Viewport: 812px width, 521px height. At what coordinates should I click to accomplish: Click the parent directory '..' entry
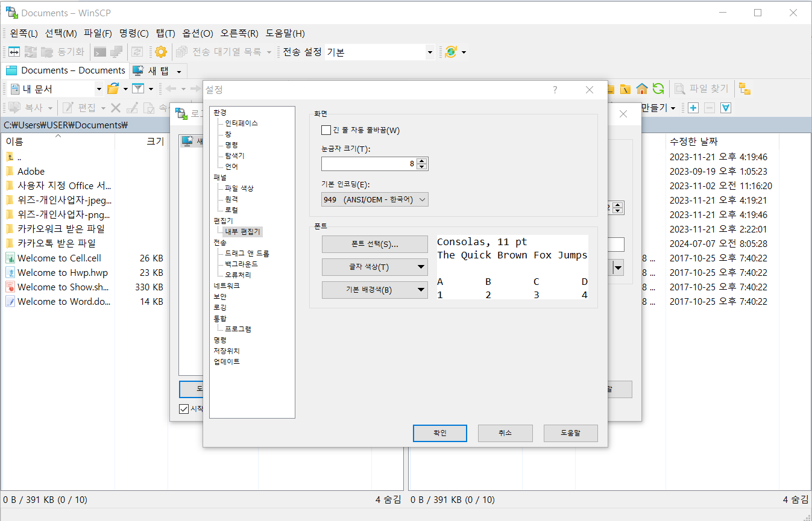[x=20, y=157]
